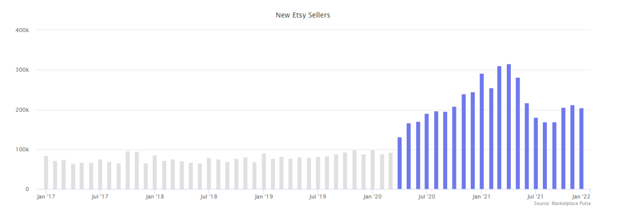The image size is (644, 213).
Task: Click the first blue bar after the gray bars
Action: click(x=400, y=163)
